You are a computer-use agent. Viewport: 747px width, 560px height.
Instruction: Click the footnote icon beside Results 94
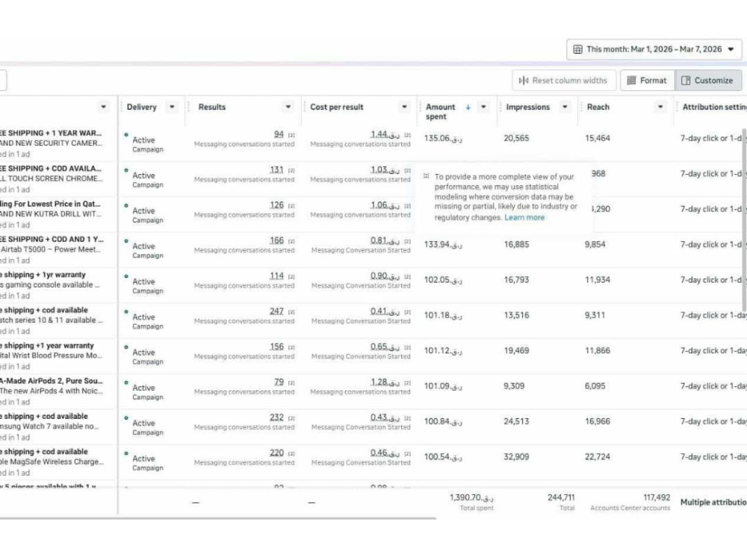click(291, 135)
